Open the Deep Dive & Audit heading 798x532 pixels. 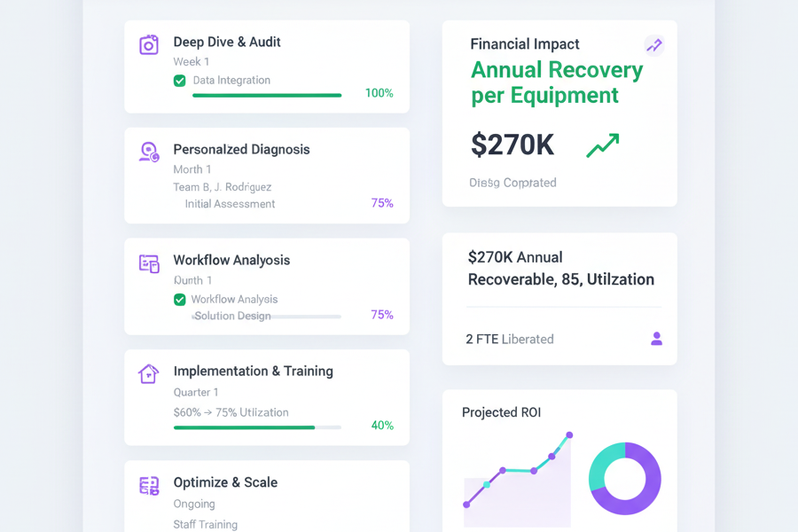tap(227, 42)
